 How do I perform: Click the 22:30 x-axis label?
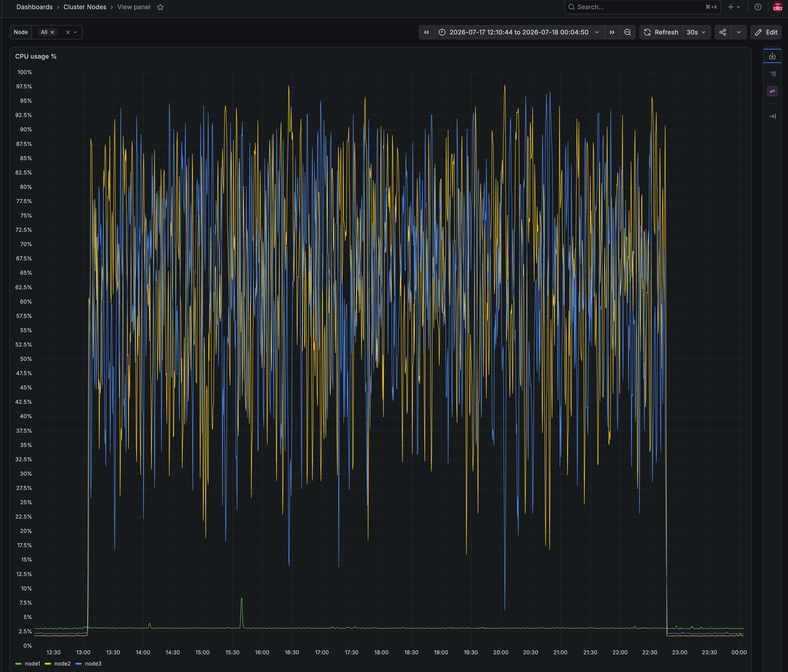650,653
